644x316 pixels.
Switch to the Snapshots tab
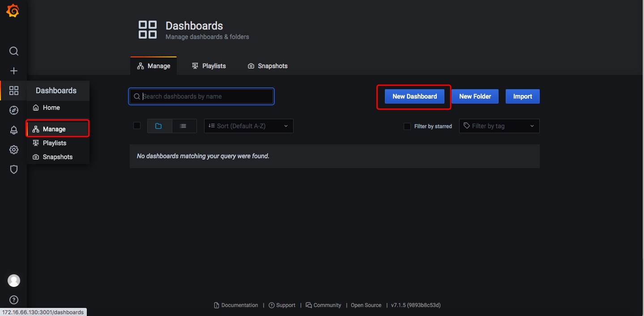click(268, 66)
